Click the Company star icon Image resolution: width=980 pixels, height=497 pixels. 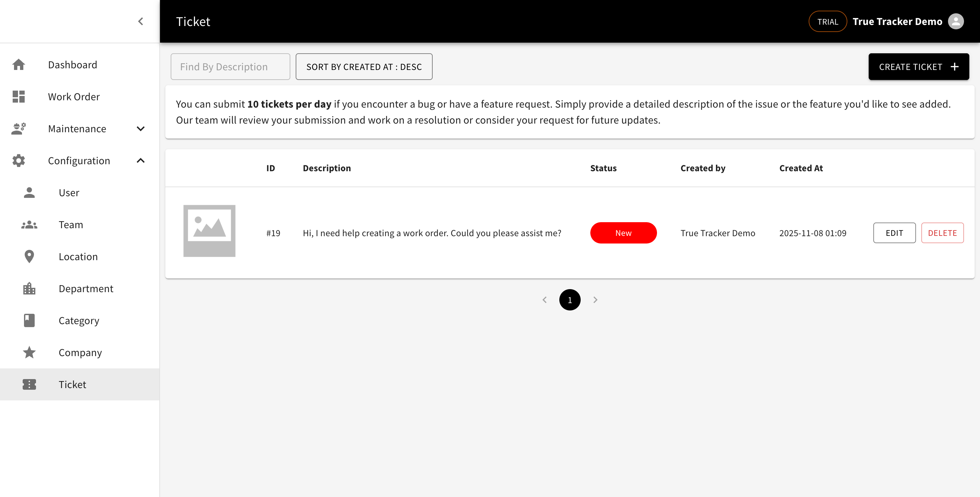[29, 352]
